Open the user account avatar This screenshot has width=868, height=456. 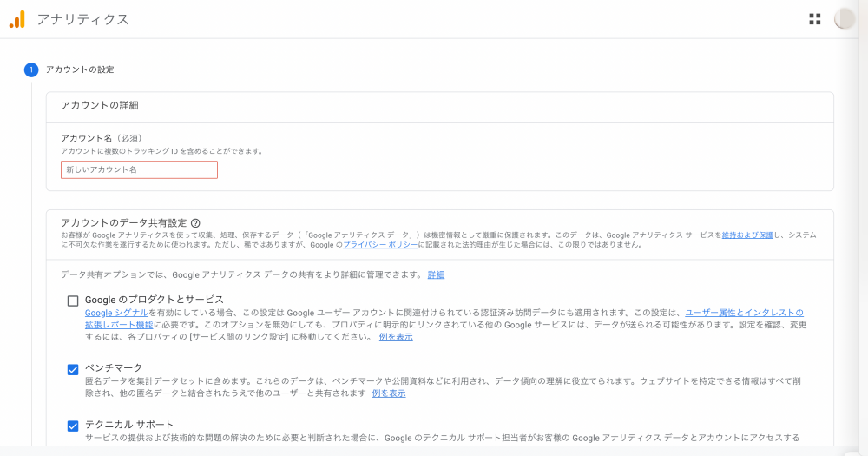coord(845,19)
